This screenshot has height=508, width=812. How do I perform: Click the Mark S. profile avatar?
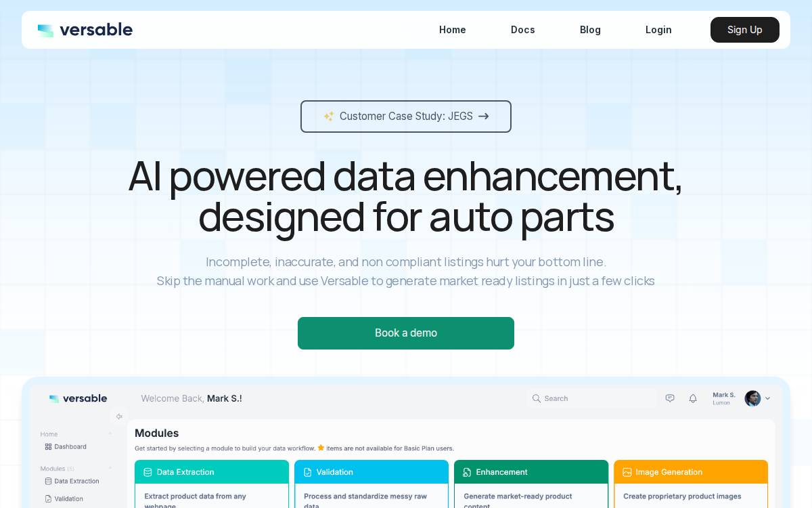click(x=752, y=398)
